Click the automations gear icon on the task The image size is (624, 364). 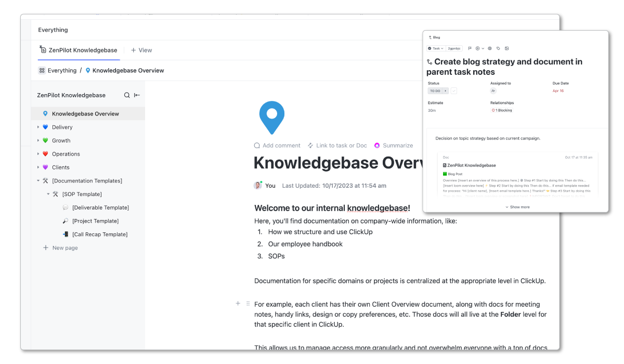489,48
